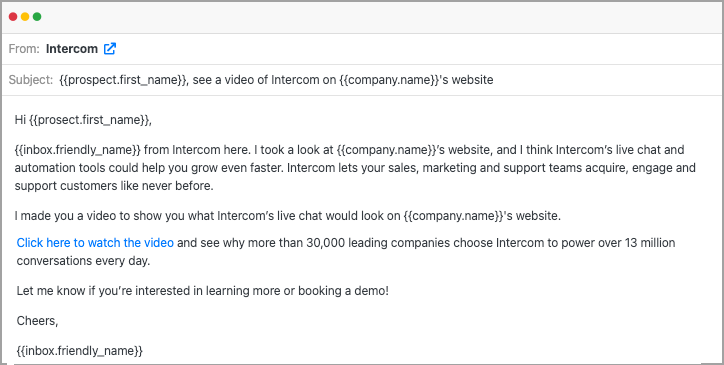The image size is (724, 365).
Task: Select the {{inbox.friendly_name}} signature at bottom
Action: tap(80, 351)
